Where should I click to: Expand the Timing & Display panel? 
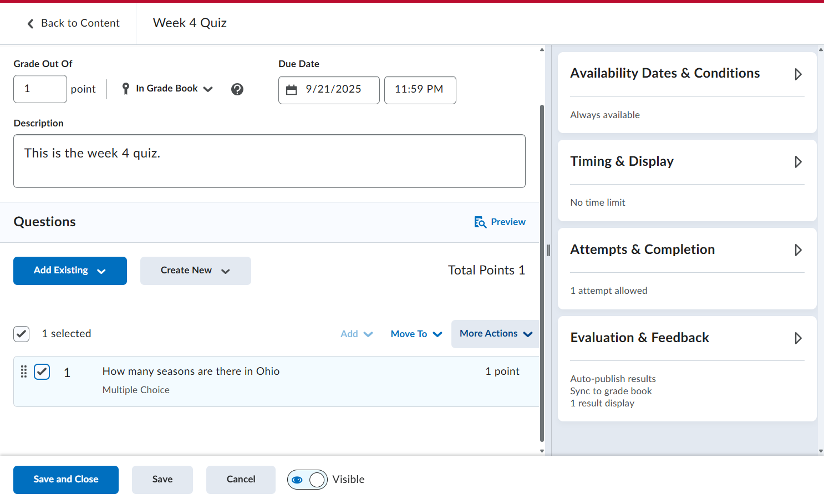click(798, 162)
